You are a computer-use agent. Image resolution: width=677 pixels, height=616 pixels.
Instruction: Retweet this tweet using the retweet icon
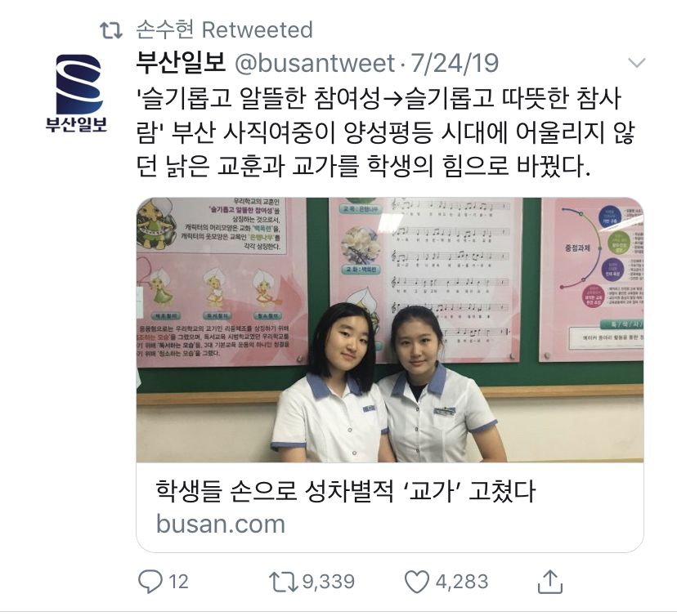[x=283, y=582]
